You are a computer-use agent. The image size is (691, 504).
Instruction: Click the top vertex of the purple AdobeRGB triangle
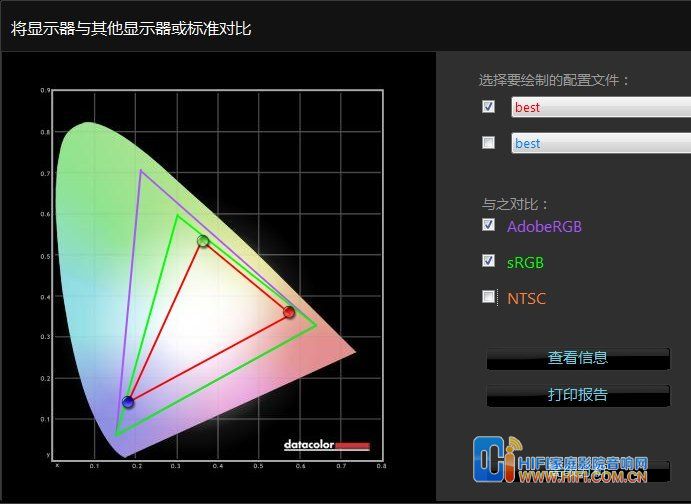tap(141, 171)
